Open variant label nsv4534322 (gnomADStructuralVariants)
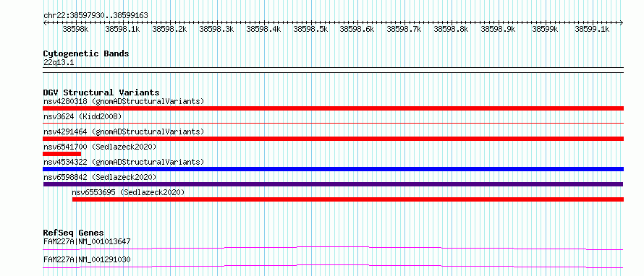The height and width of the screenshot is (276, 644). click(x=124, y=162)
